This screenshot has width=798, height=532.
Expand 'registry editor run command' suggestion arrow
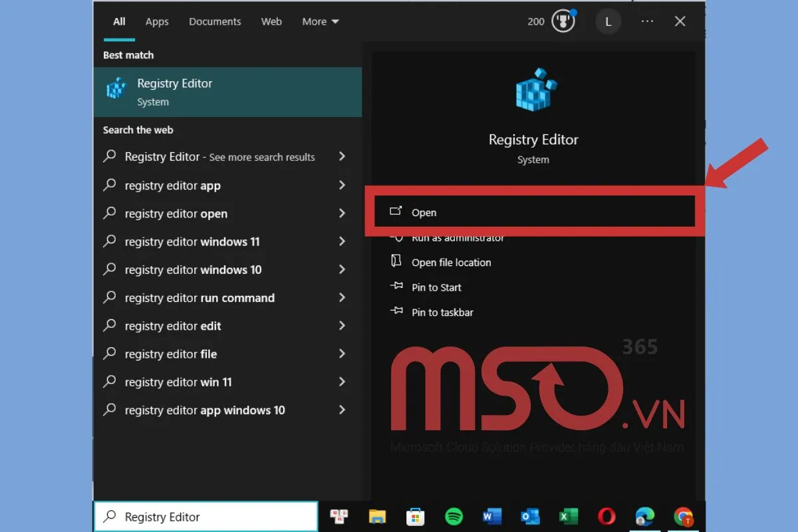coord(342,298)
